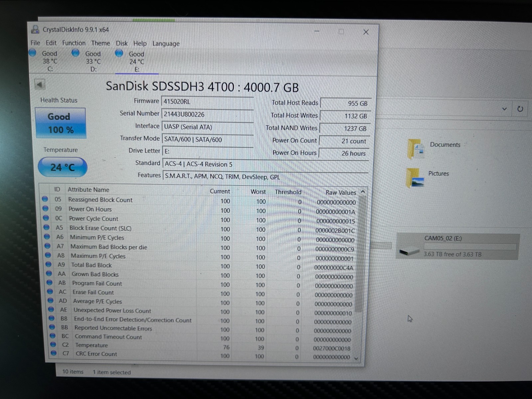Open the Language menu

point(166,44)
